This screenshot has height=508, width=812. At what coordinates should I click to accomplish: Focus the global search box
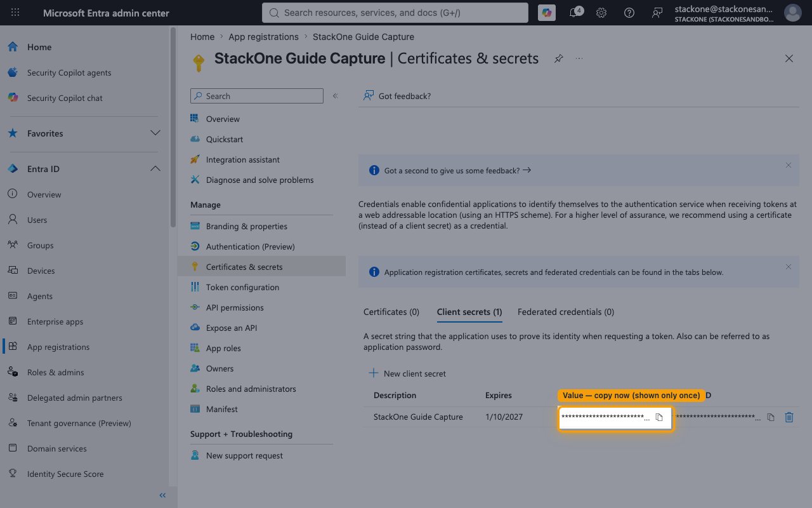tap(395, 13)
